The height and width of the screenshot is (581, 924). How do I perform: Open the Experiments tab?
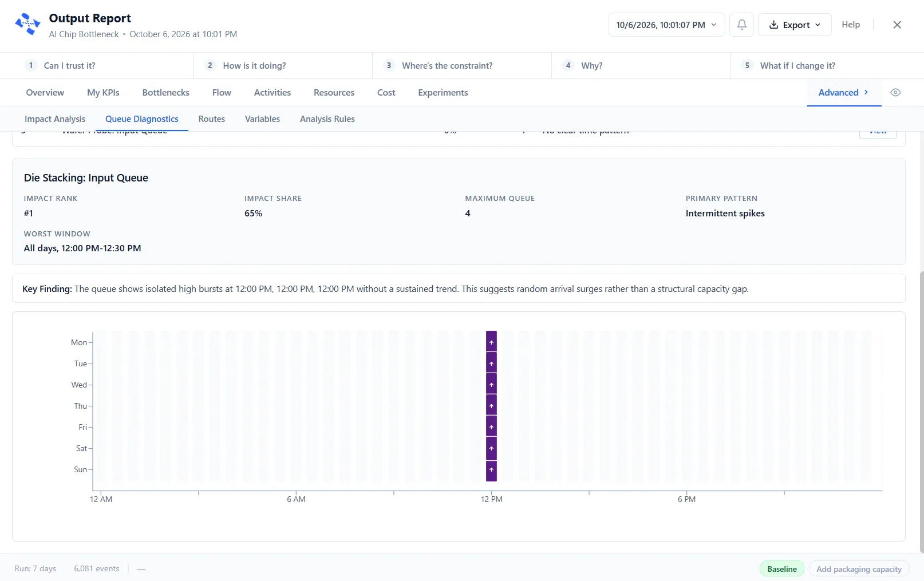coord(443,93)
